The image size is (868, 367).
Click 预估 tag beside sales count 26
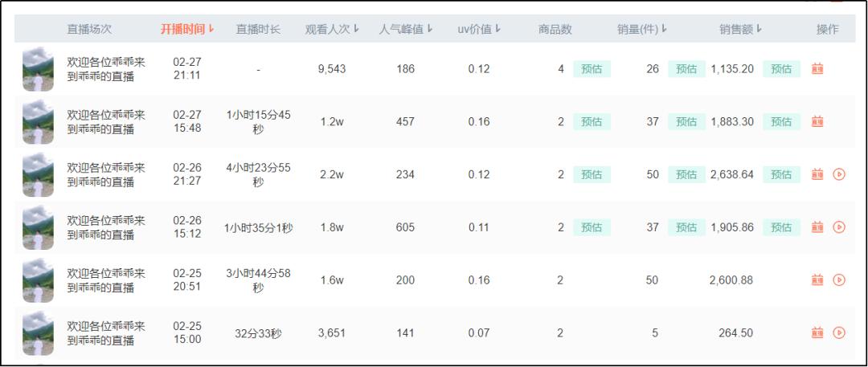coord(686,69)
